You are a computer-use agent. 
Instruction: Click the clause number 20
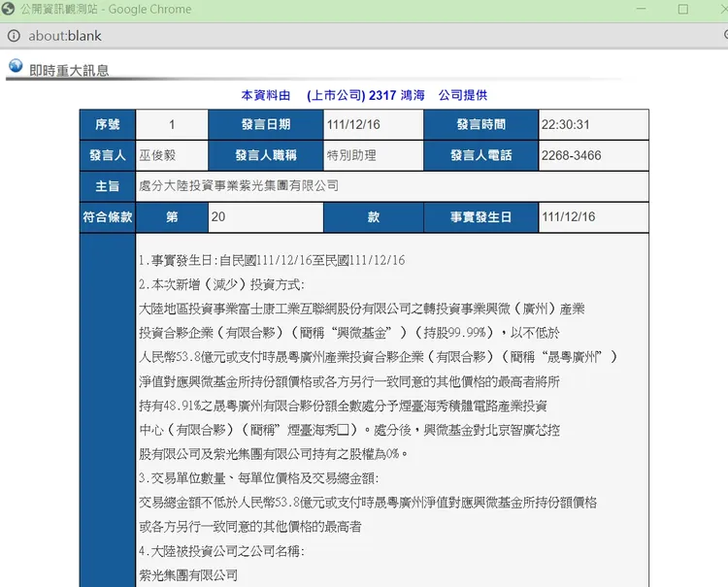pos(218,216)
